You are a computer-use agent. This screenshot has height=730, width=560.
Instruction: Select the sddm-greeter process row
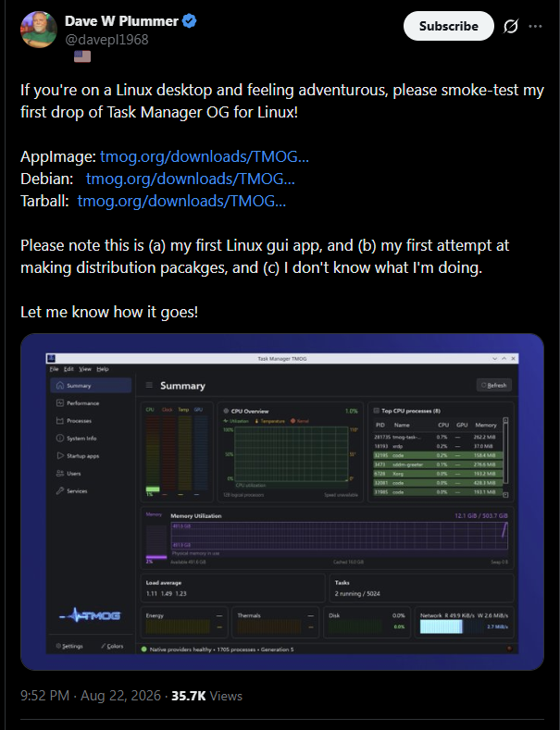coord(438,464)
